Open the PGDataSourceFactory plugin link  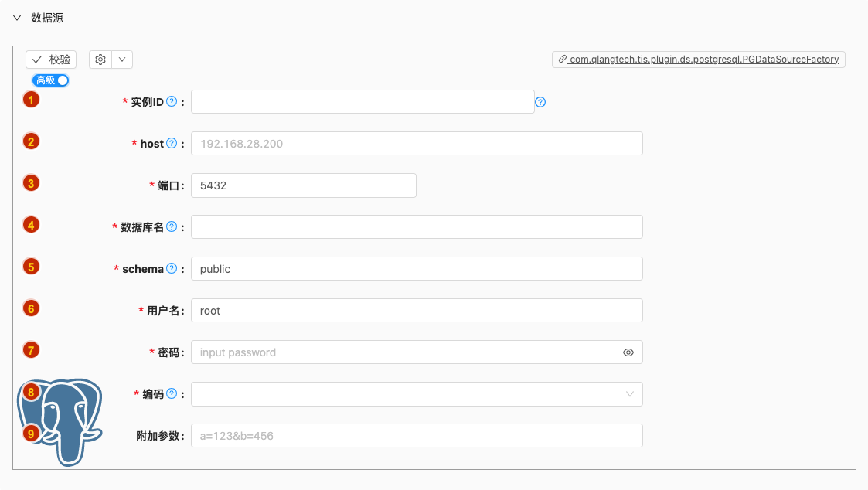pos(698,60)
